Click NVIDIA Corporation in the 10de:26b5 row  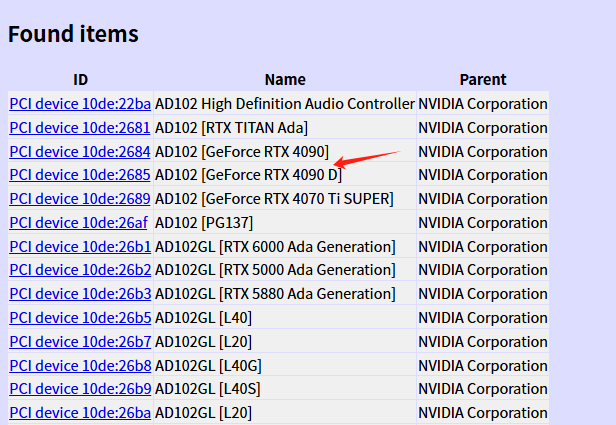click(x=483, y=317)
